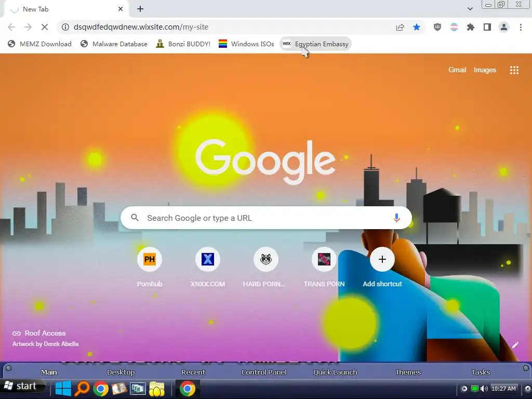Open Google Images link
This screenshot has height=399, width=532.
pos(485,70)
